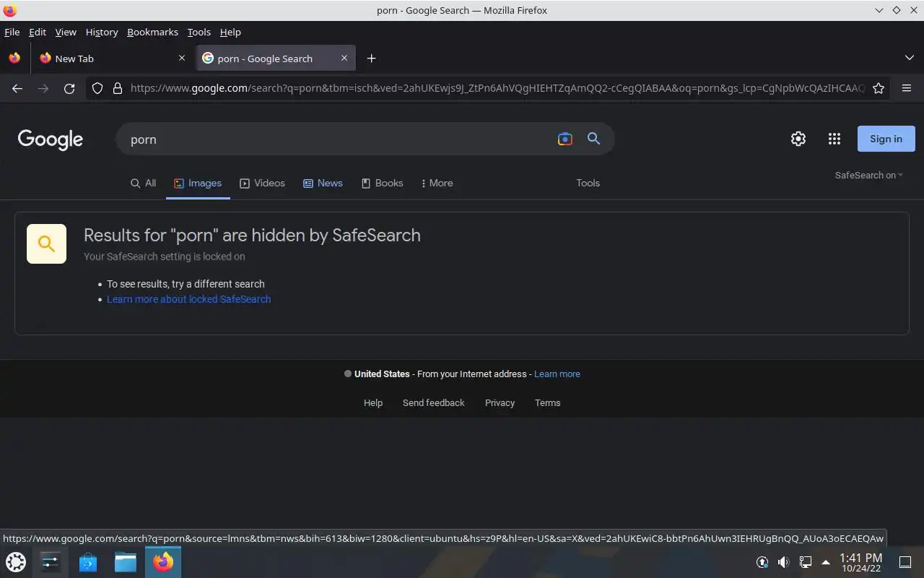The height and width of the screenshot is (578, 924).
Task: Go back to the previous page
Action: point(17,88)
